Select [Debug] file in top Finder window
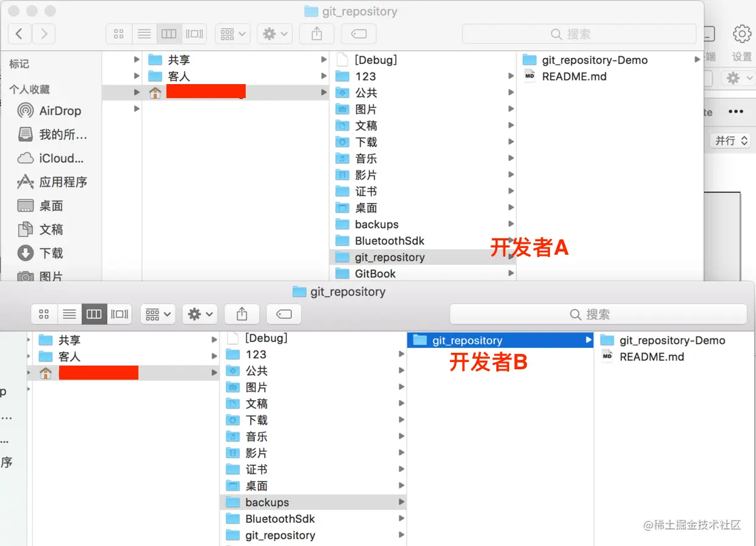This screenshot has width=756, height=546. [x=423, y=60]
